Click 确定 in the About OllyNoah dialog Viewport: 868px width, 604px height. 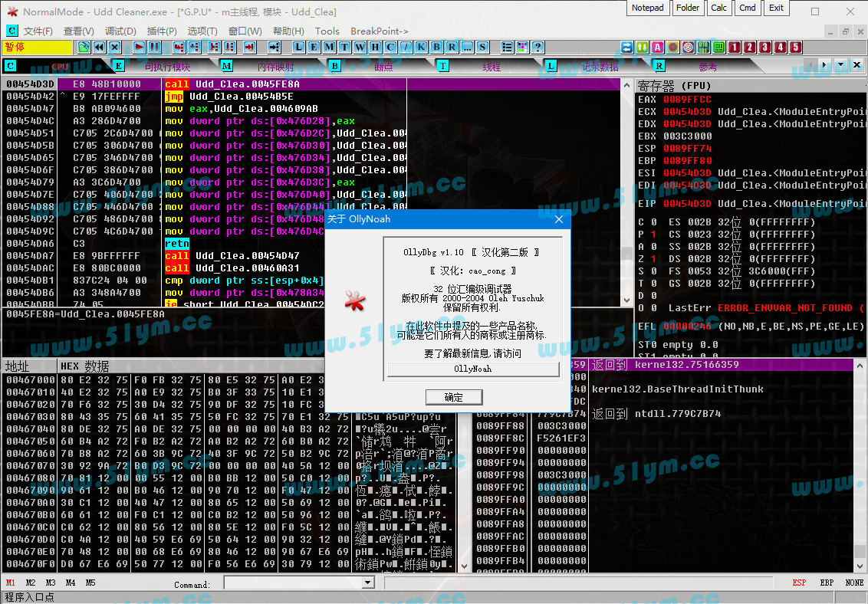[x=454, y=397]
